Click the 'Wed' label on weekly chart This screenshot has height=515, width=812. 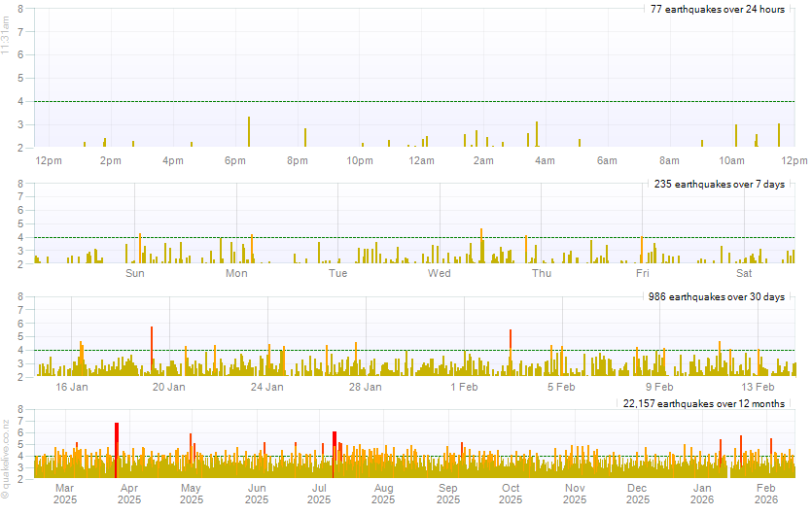[440, 273]
